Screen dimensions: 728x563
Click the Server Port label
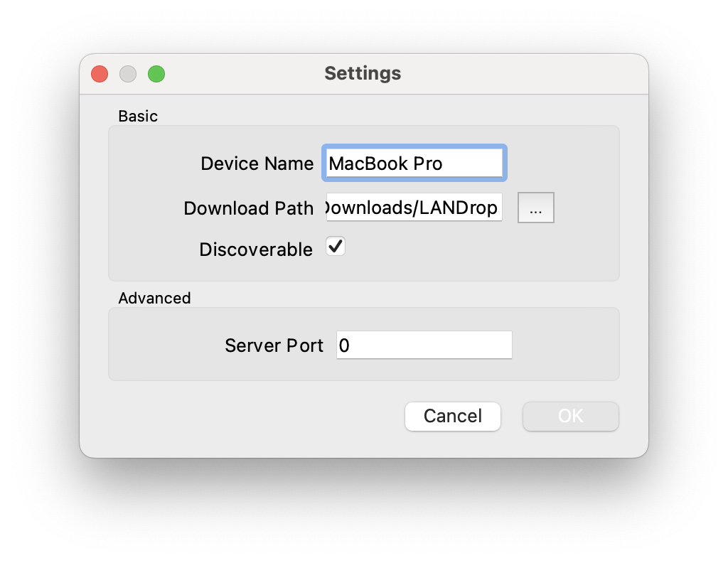coord(274,345)
